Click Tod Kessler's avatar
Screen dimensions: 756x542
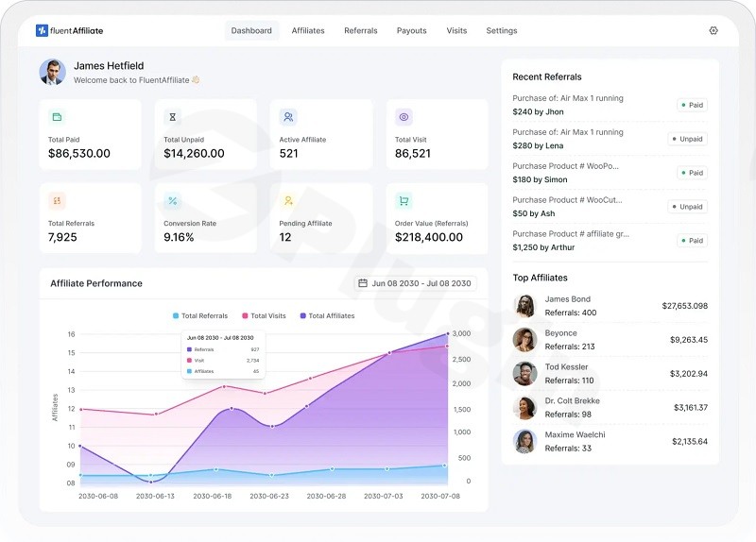(x=524, y=374)
